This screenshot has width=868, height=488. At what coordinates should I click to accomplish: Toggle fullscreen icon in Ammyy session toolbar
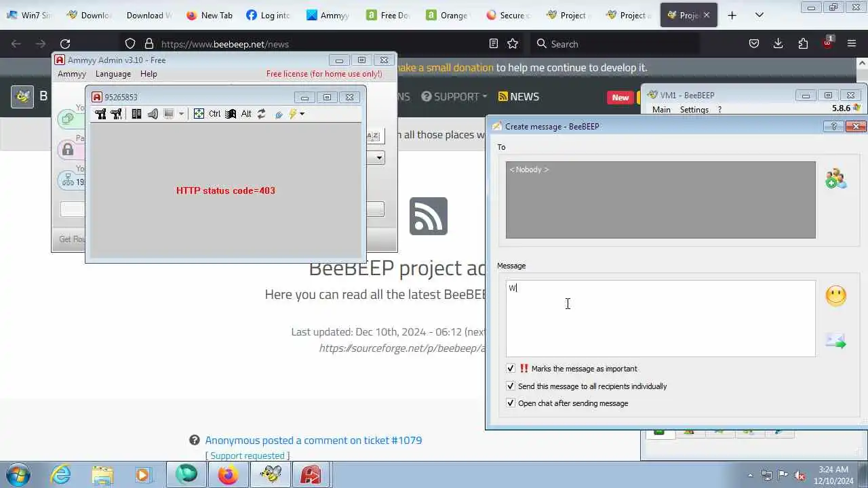click(x=199, y=114)
